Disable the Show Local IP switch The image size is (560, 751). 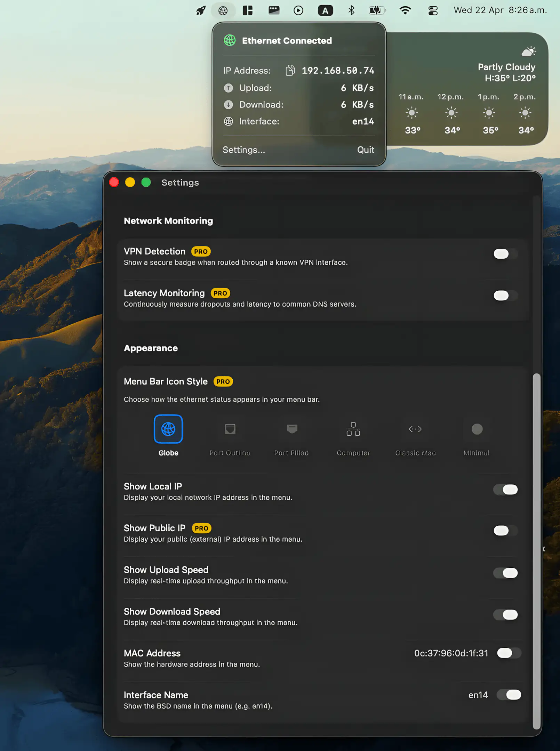coord(505,490)
